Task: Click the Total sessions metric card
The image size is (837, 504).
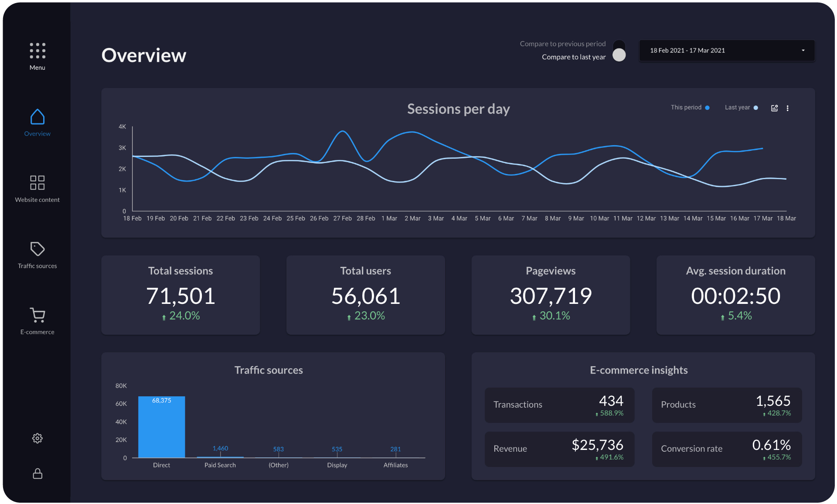Action: [180, 295]
